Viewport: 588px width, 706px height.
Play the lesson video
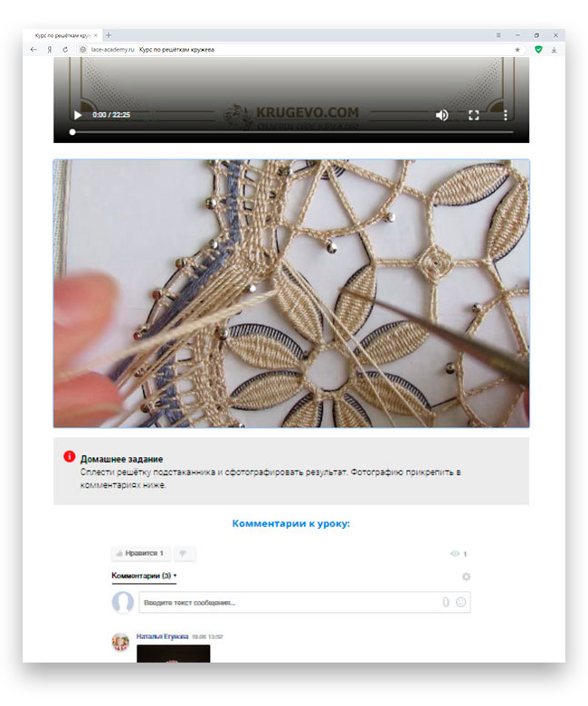[78, 115]
